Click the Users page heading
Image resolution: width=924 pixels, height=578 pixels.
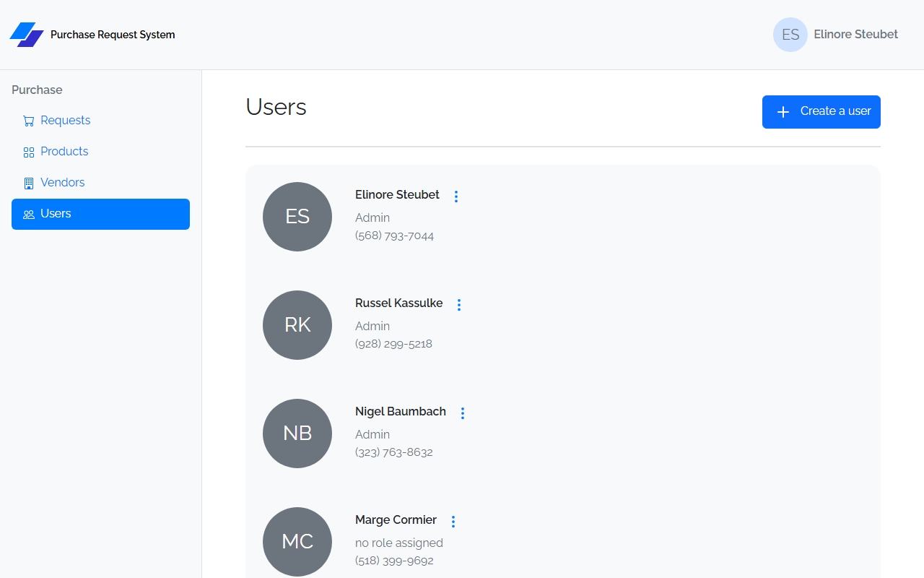point(276,107)
